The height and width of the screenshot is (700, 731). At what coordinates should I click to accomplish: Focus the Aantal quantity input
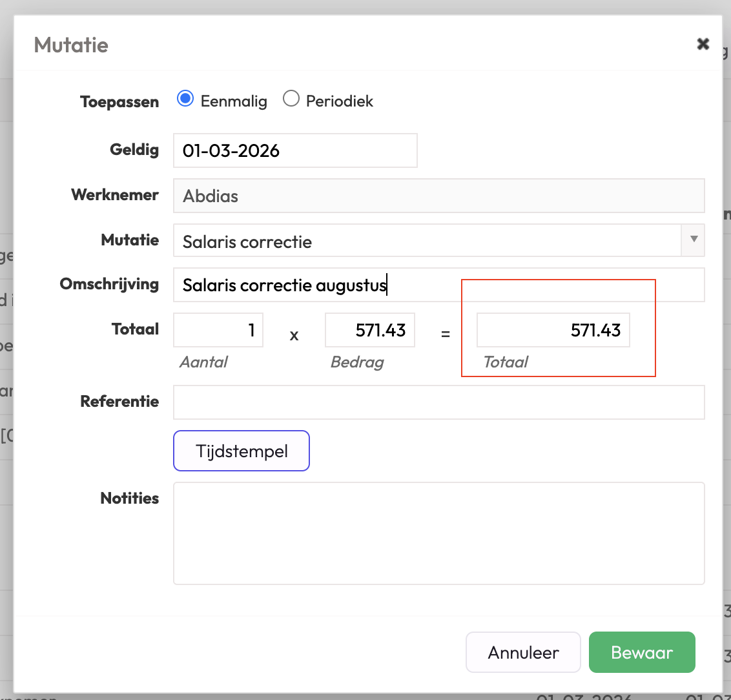coord(218,330)
